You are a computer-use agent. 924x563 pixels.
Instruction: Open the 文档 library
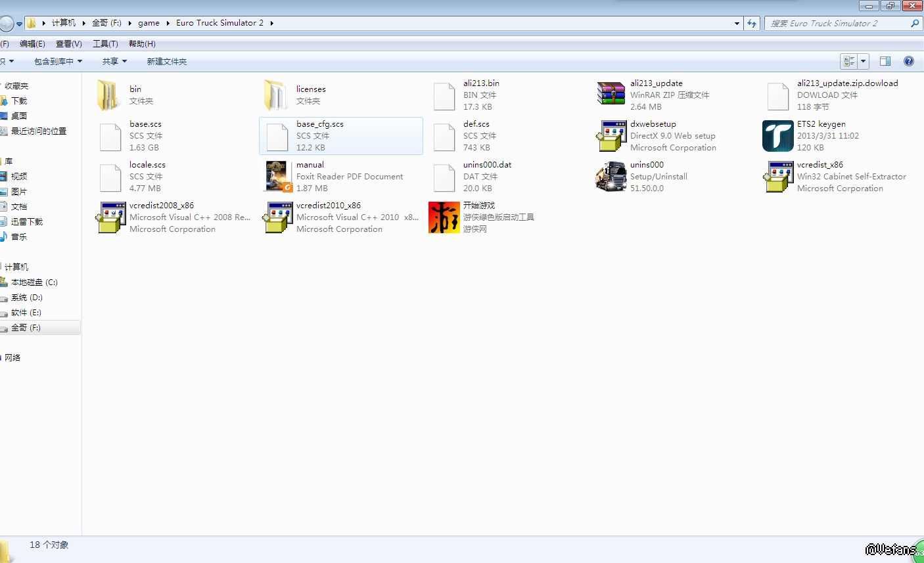click(x=19, y=206)
